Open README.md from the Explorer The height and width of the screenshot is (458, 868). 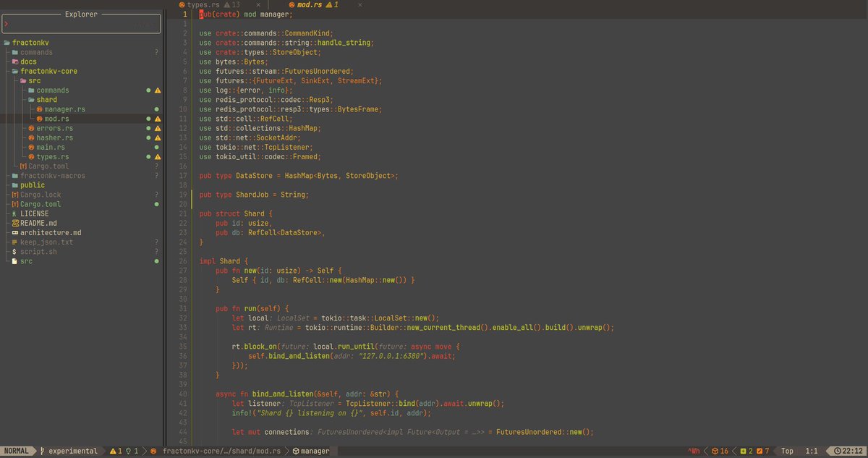38,223
